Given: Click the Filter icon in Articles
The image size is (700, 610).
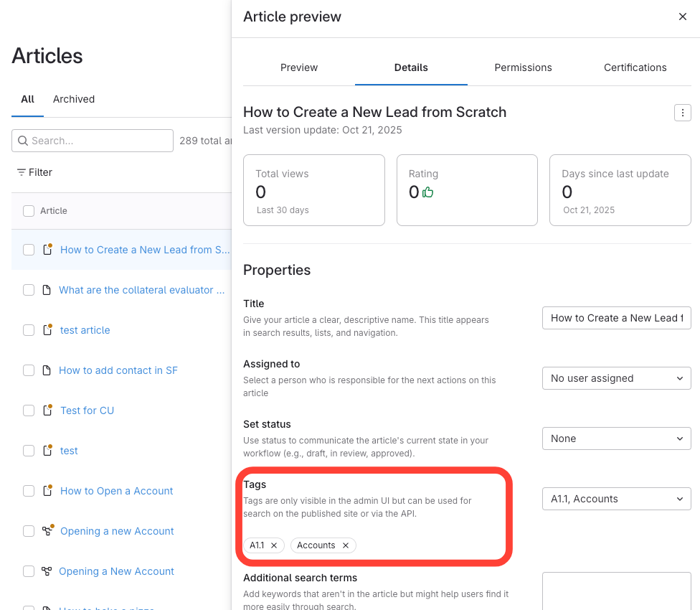Looking at the screenshot, I should point(22,172).
